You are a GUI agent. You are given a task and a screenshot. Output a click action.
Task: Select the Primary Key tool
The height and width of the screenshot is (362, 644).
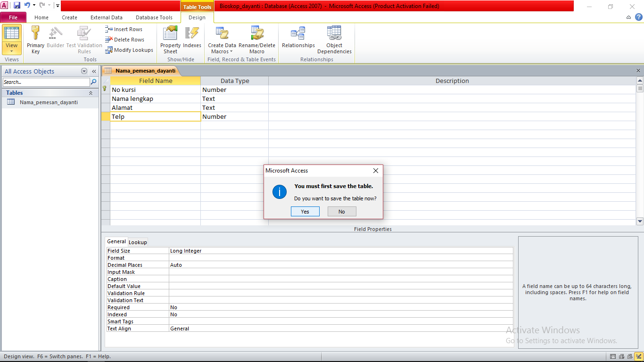pyautogui.click(x=35, y=40)
